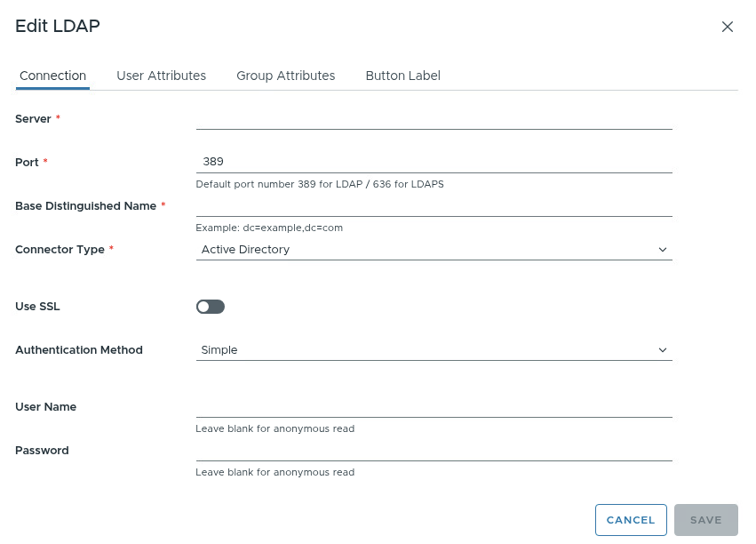Switch to the User Attributes tab
Screen dimensions: 756x544
(161, 76)
